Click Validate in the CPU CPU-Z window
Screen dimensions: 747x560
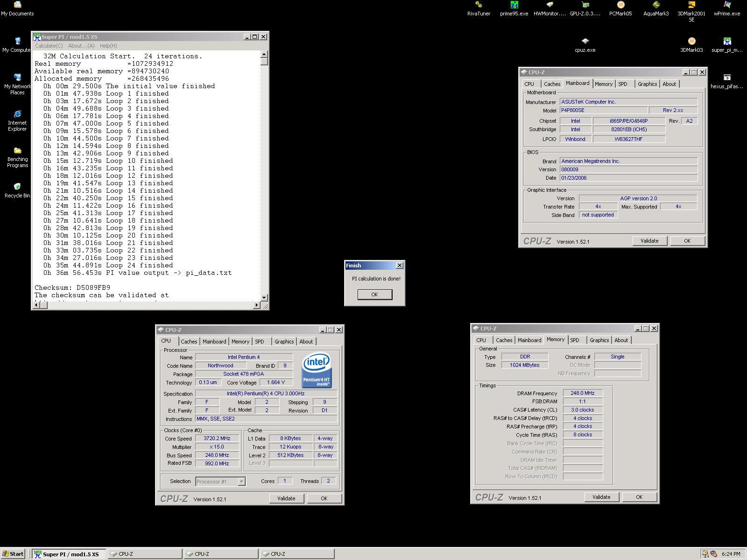[x=286, y=498]
